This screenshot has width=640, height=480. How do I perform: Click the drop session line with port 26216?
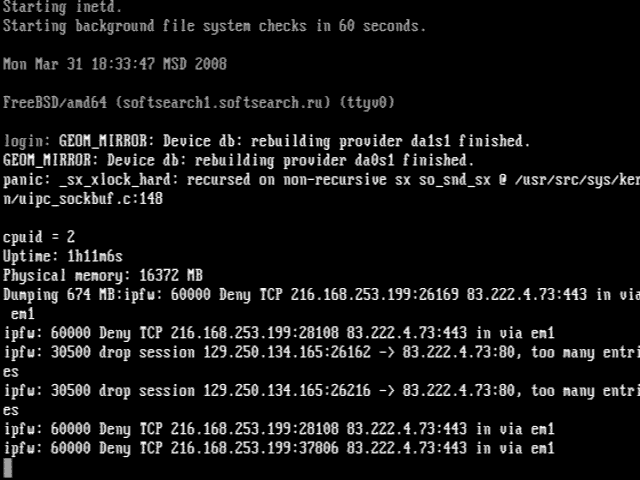(x=320, y=390)
